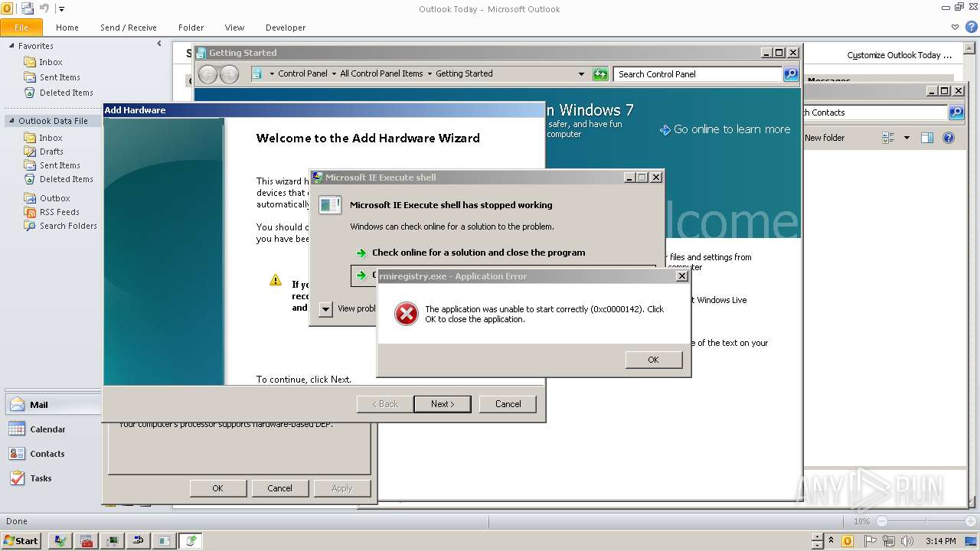Click the Tasks checkmark icon

click(x=17, y=478)
